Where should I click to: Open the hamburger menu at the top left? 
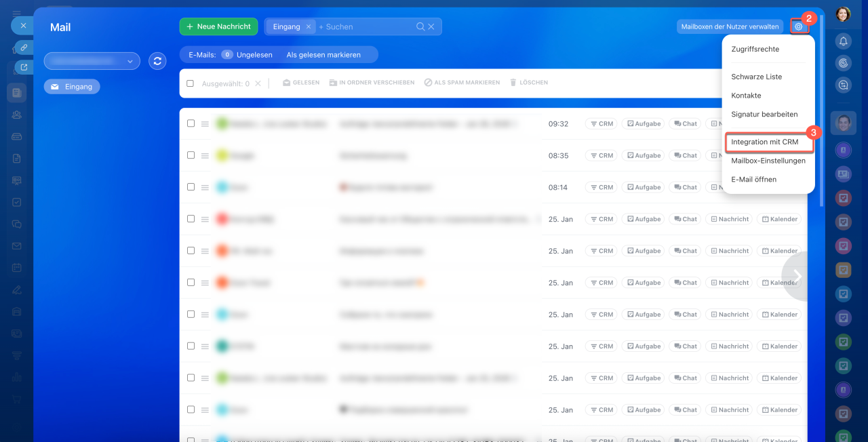[x=16, y=14]
